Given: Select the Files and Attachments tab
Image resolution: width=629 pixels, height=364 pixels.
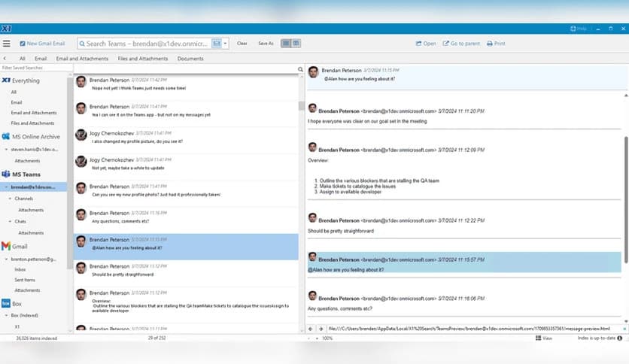Looking at the screenshot, I should pos(143,59).
